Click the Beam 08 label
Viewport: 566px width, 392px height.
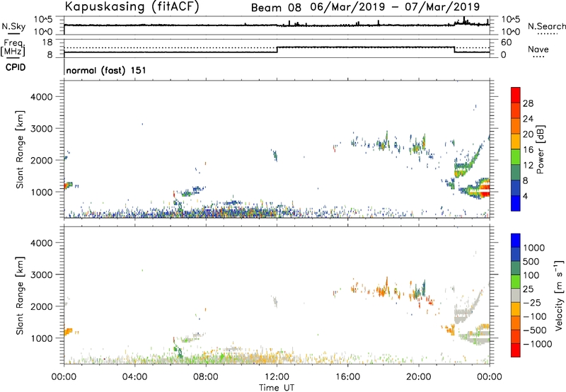pos(276,8)
